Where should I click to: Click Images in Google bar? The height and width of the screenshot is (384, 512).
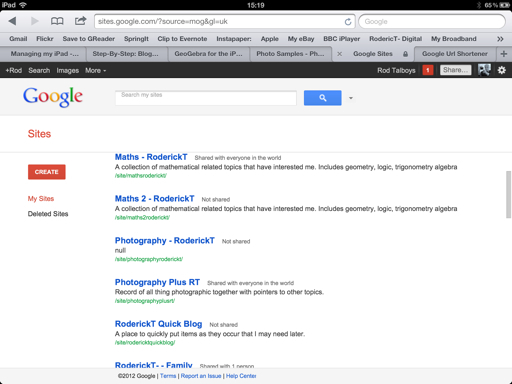click(68, 71)
